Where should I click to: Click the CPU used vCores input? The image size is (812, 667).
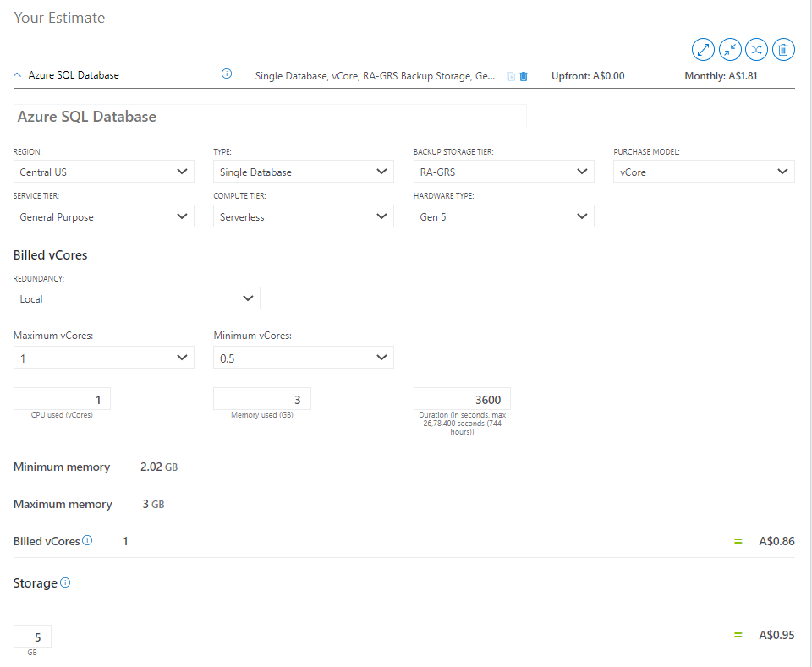click(x=62, y=399)
